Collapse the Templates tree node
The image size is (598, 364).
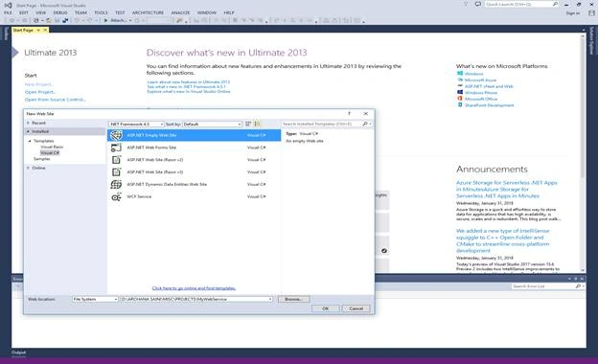coord(30,141)
